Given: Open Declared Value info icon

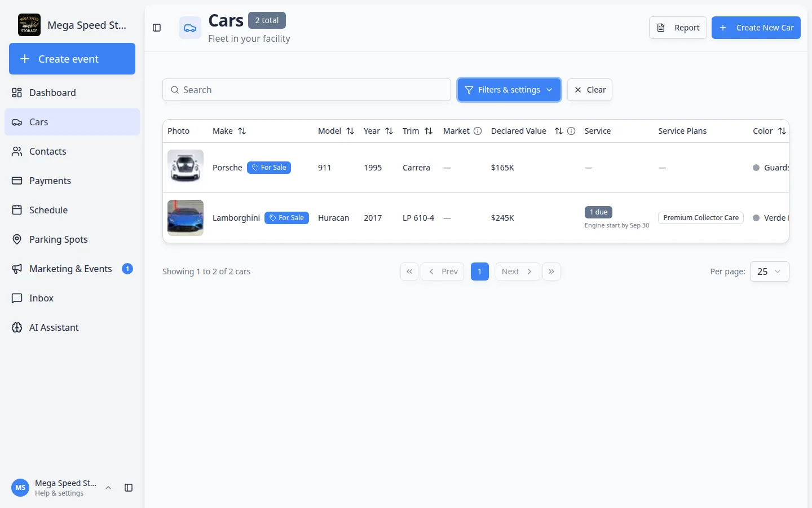Looking at the screenshot, I should click(571, 131).
